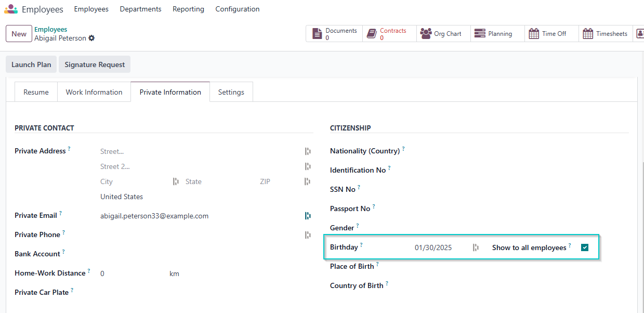Open the Settings tab

[x=231, y=92]
